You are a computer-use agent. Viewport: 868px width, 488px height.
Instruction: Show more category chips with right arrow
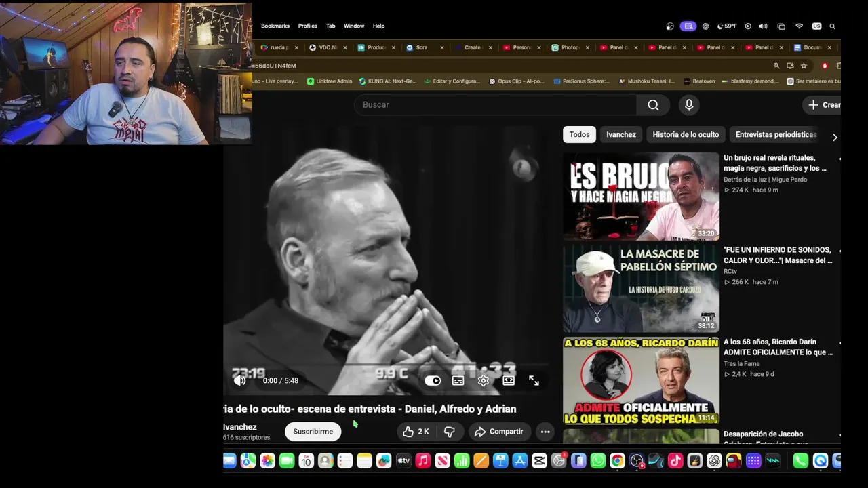pyautogui.click(x=835, y=137)
